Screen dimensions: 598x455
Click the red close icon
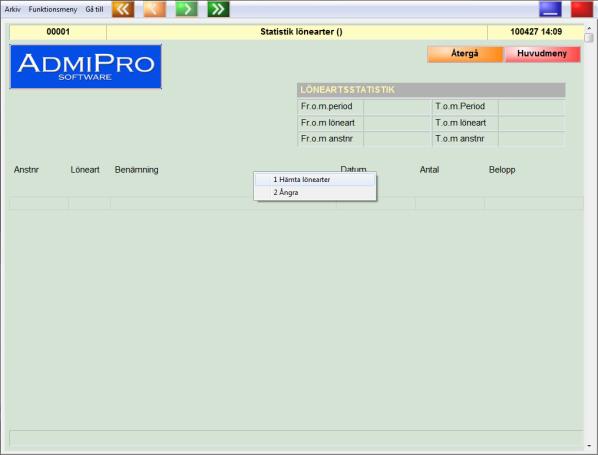pos(582,9)
